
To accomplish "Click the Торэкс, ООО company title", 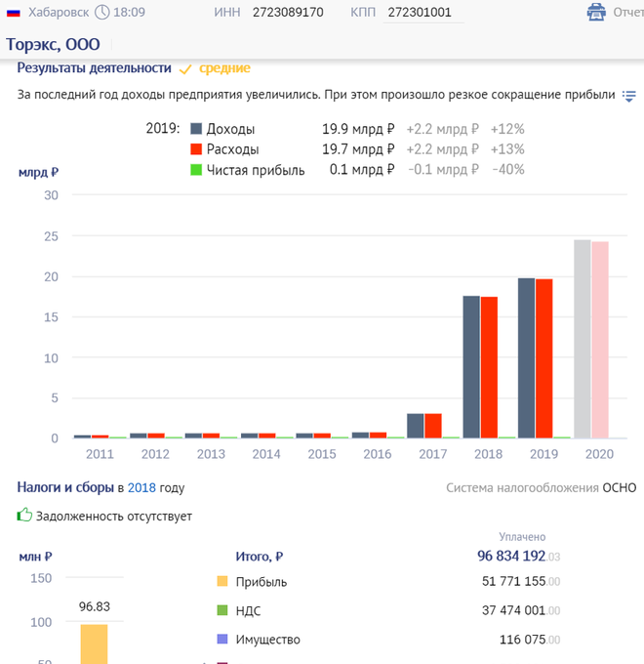I will [x=53, y=44].
